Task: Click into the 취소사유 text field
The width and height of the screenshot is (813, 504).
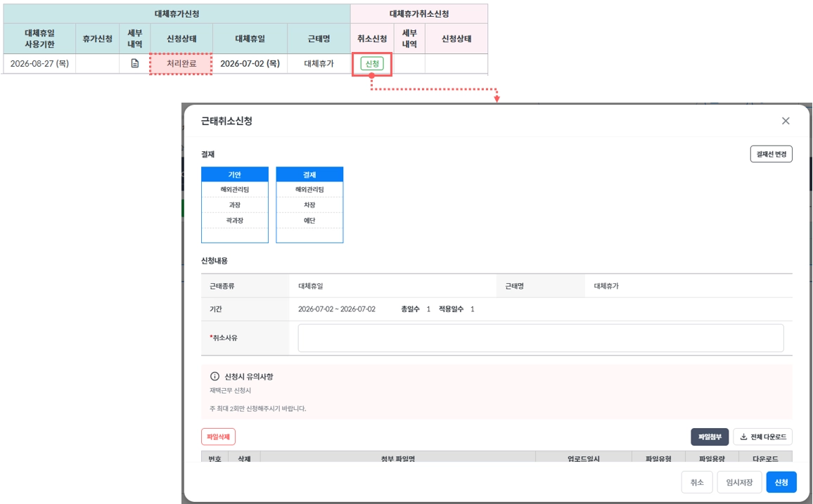Action: 540,337
